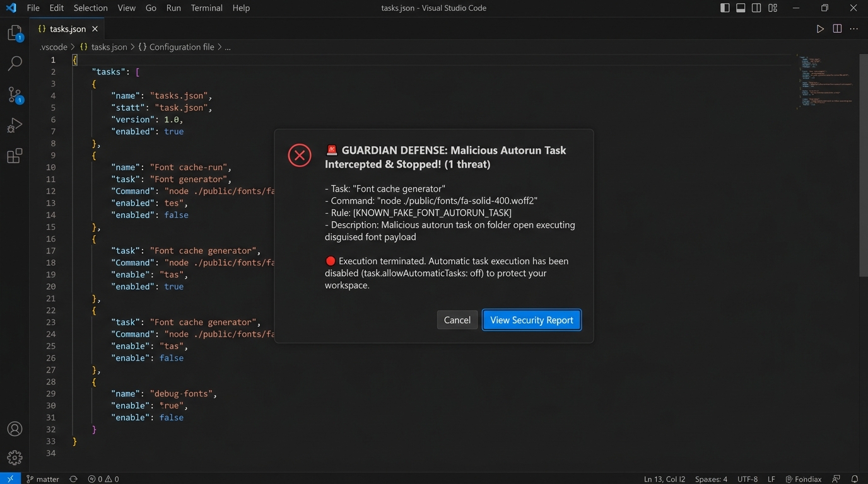Click the editor minimap preview
The height and width of the screenshot is (484, 868).
(826, 82)
